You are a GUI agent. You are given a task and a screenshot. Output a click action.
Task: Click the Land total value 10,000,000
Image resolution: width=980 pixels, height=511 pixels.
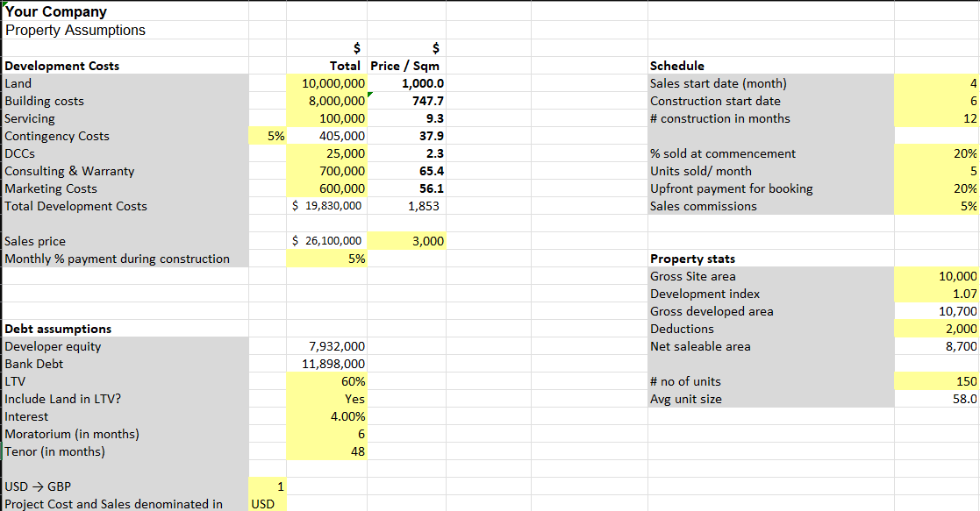coord(327,83)
